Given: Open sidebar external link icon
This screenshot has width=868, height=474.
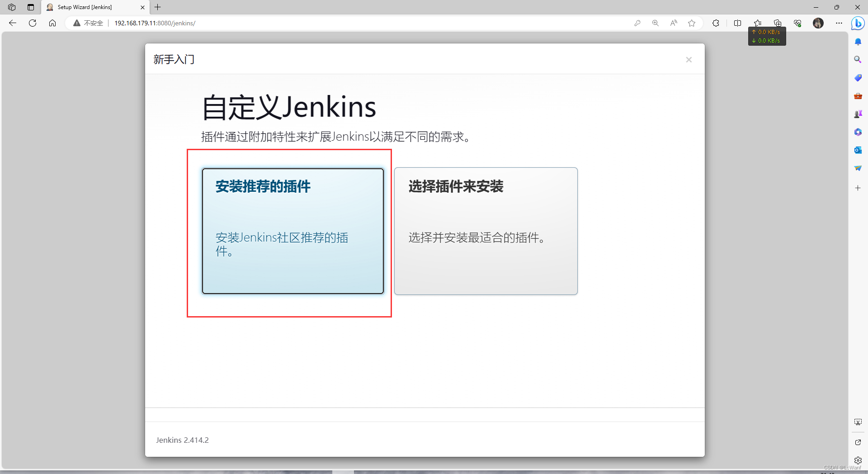Looking at the screenshot, I should tap(858, 442).
